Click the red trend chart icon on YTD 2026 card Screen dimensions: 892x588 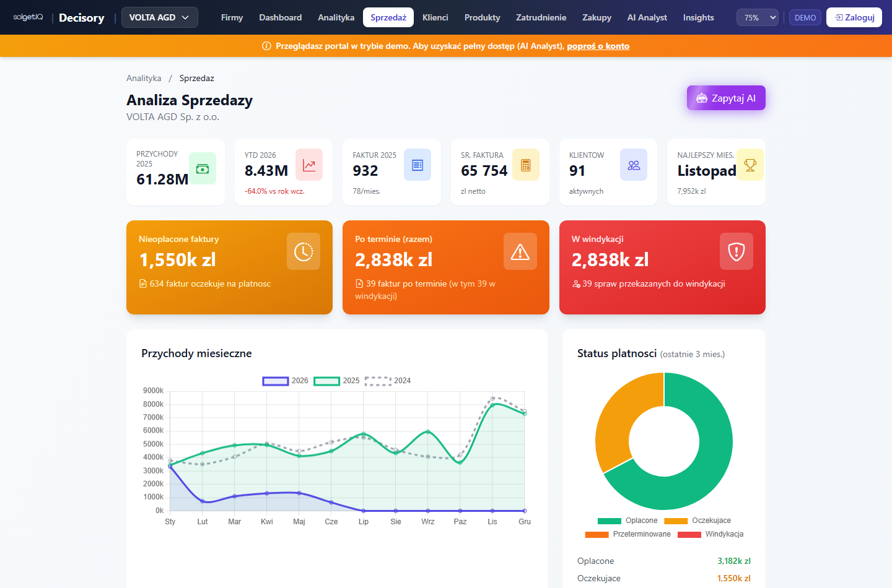click(x=309, y=165)
